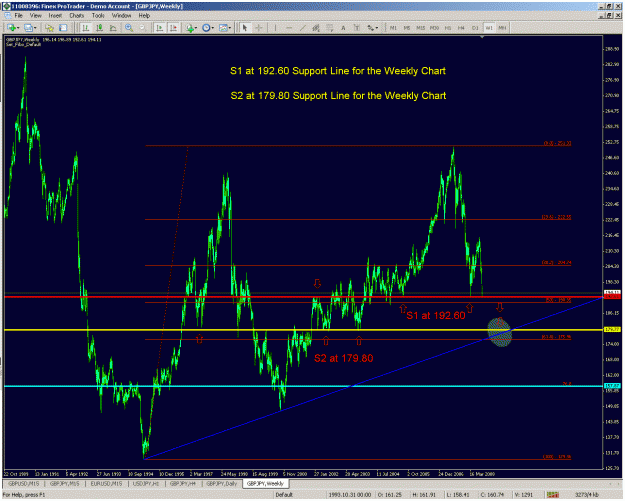The image size is (625, 501).
Task: Expand the Indicators dropdown arrow
Action: [196, 28]
